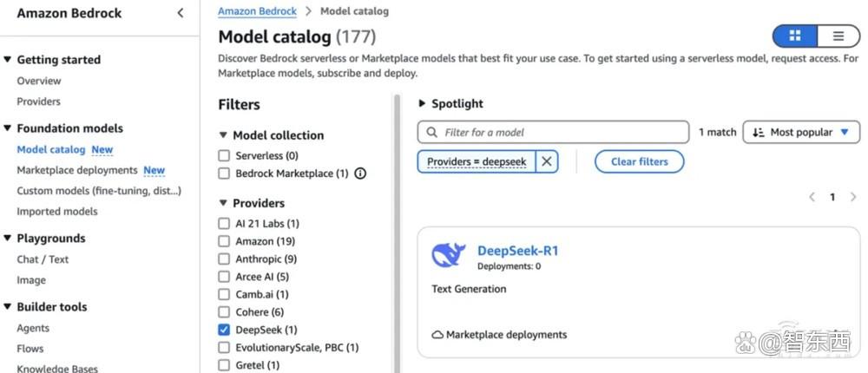Screen dimensions: 868x373
Task: Check AI 21 Labs provider
Action: pos(224,224)
